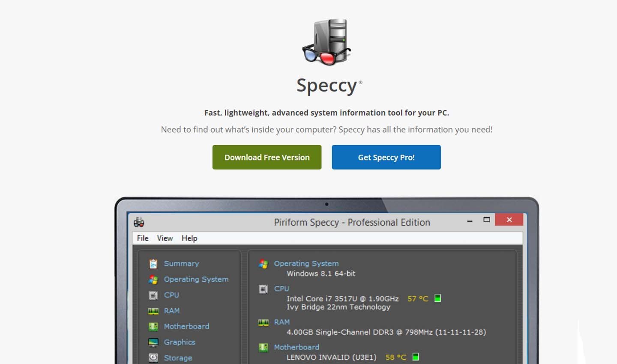Click Piriform Speccy - Professional Edition title
The image size is (617, 364).
point(352,222)
